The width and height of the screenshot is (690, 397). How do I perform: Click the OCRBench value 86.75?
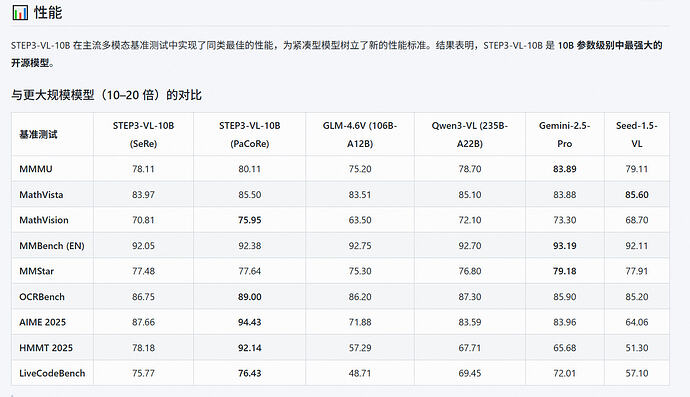point(143,297)
